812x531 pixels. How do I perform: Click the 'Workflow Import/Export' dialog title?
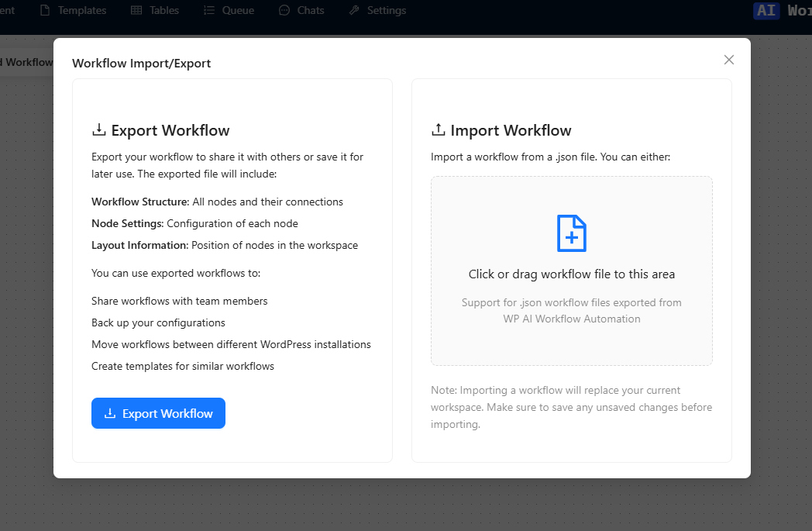coord(141,64)
